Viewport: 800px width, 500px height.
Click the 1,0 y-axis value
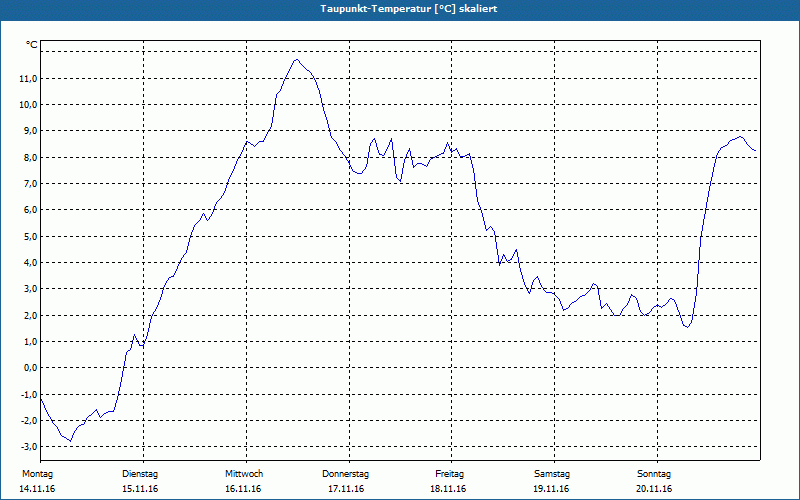point(30,342)
